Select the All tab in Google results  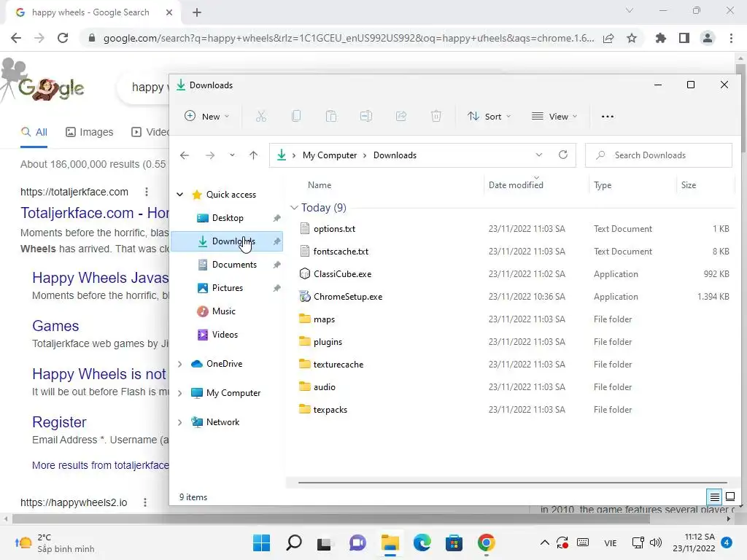[34, 132]
